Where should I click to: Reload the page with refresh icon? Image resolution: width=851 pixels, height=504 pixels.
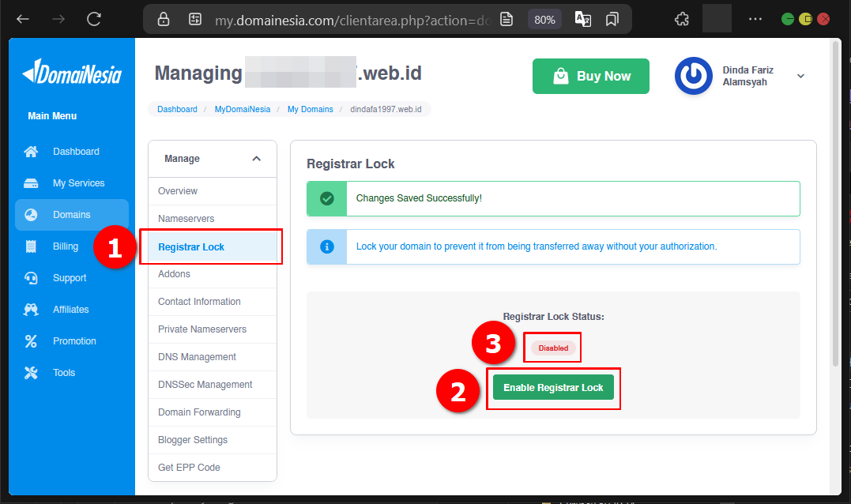coord(94,20)
